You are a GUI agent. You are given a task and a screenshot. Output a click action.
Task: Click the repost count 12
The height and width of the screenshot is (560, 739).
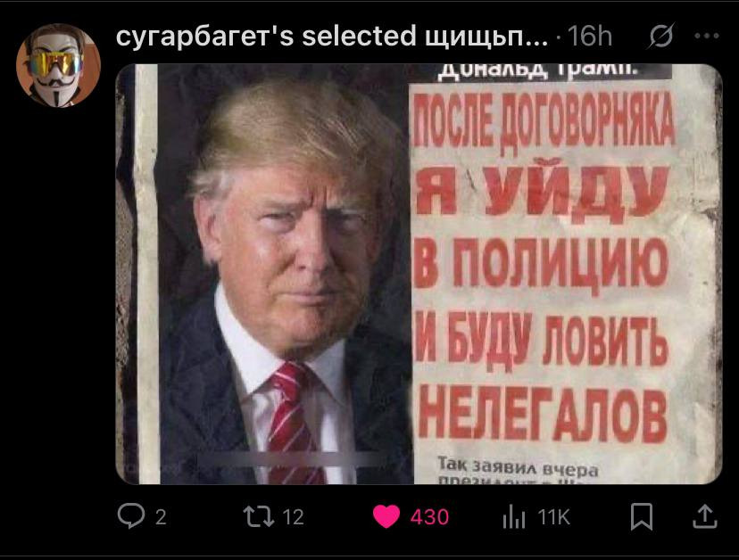tap(293, 517)
